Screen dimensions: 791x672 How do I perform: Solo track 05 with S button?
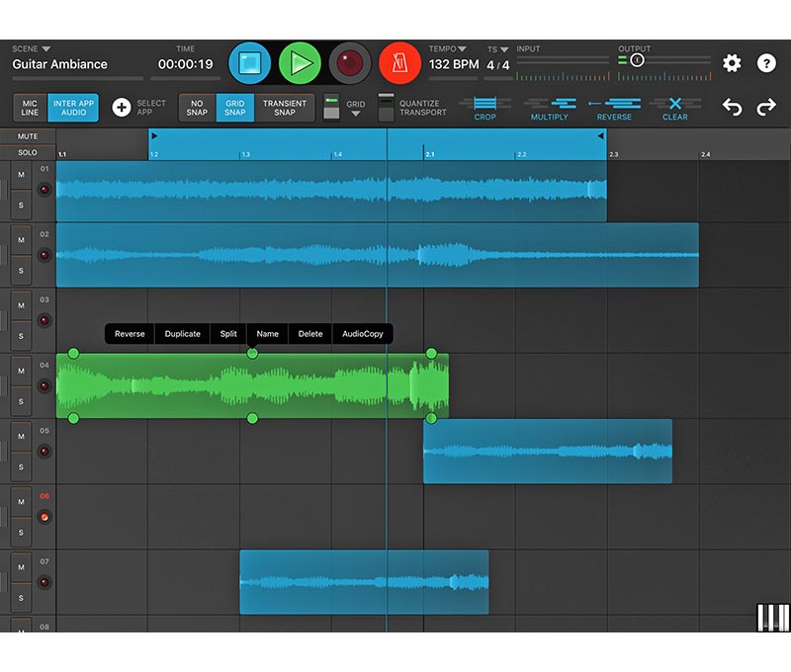pos(21,467)
